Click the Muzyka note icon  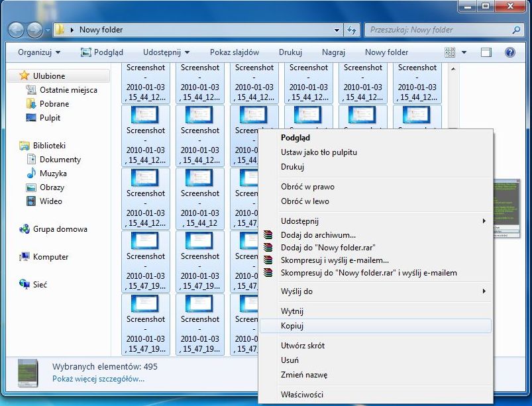pos(31,173)
